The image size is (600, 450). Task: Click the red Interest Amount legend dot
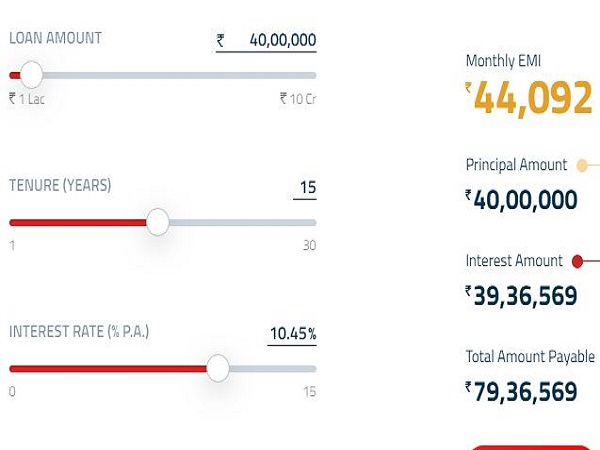[577, 261]
